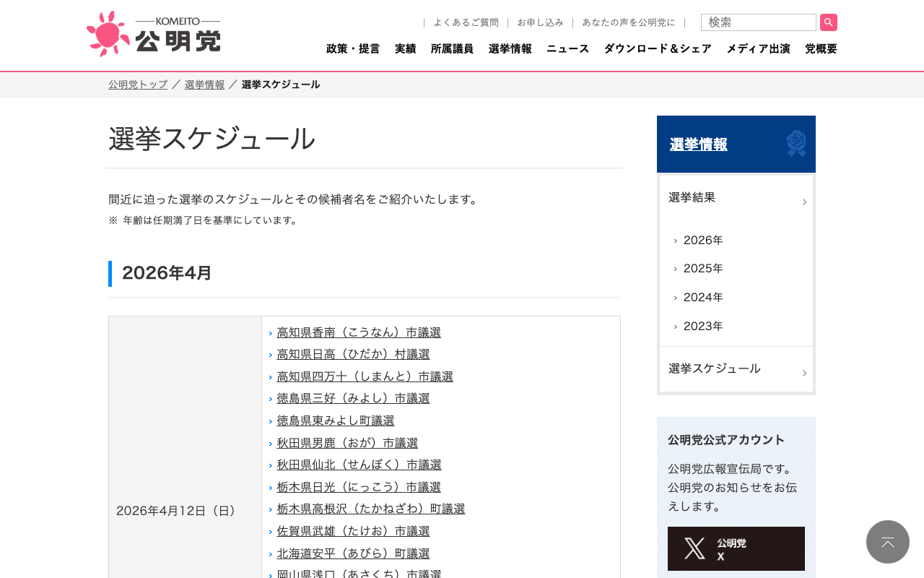Open 選挙スケジュール sidebar item
Image resolution: width=924 pixels, height=578 pixels.
[x=736, y=369]
